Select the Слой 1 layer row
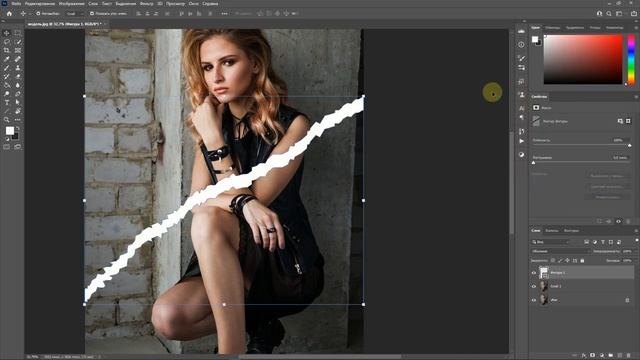Screen dimensions: 640x360 [583, 286]
